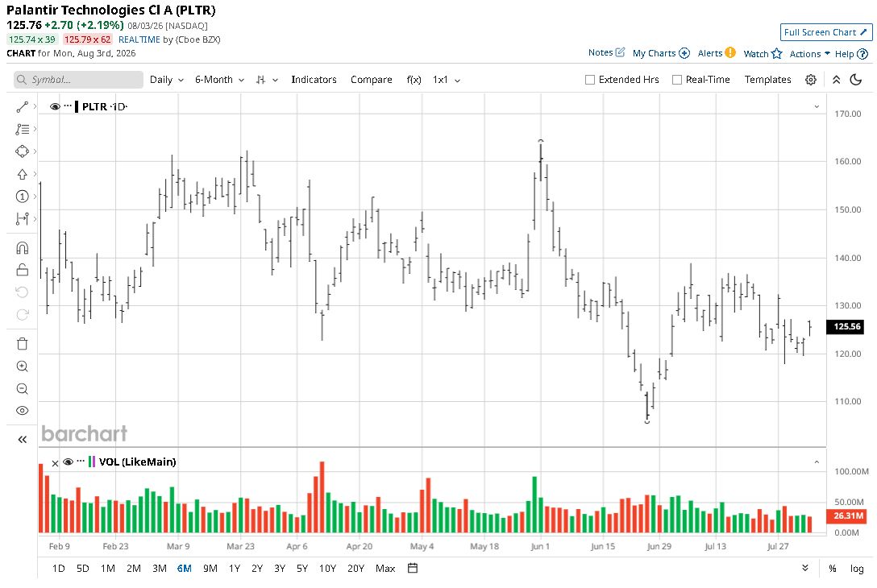Remove the VOL indicator with X

(x=55, y=463)
